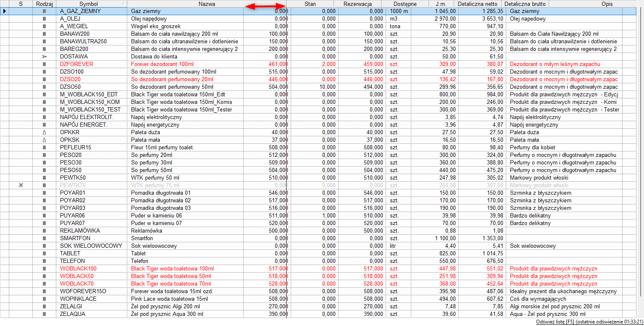Click the goods type icon for NAPÓJ ENERGET.
644x326 pixels.
pyautogui.click(x=44, y=125)
